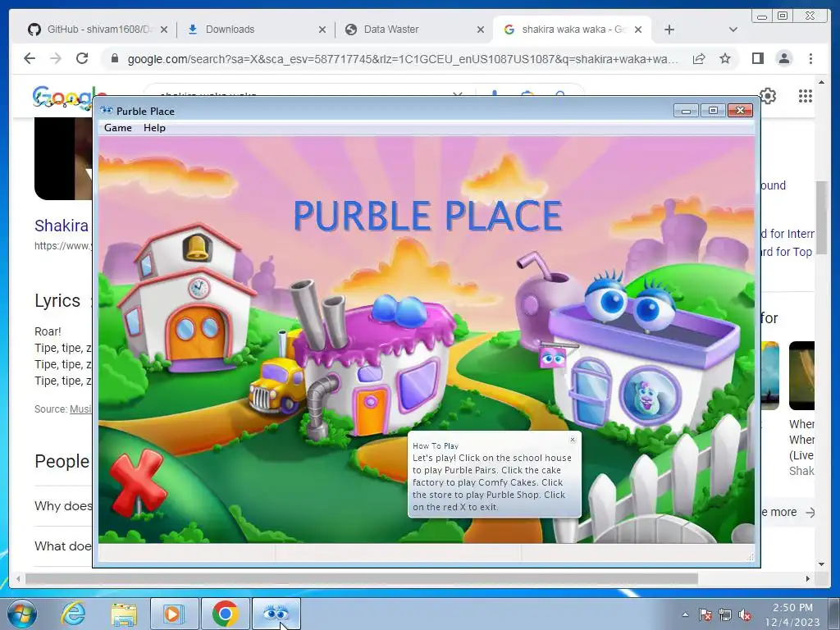Open Chrome three-dot menu

click(810, 58)
